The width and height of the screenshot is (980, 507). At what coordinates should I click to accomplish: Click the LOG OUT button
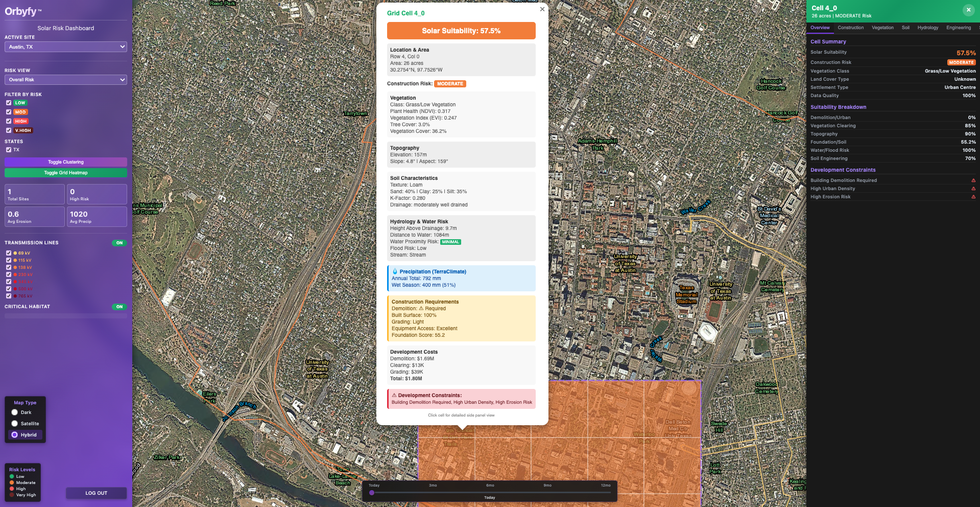pyautogui.click(x=96, y=493)
